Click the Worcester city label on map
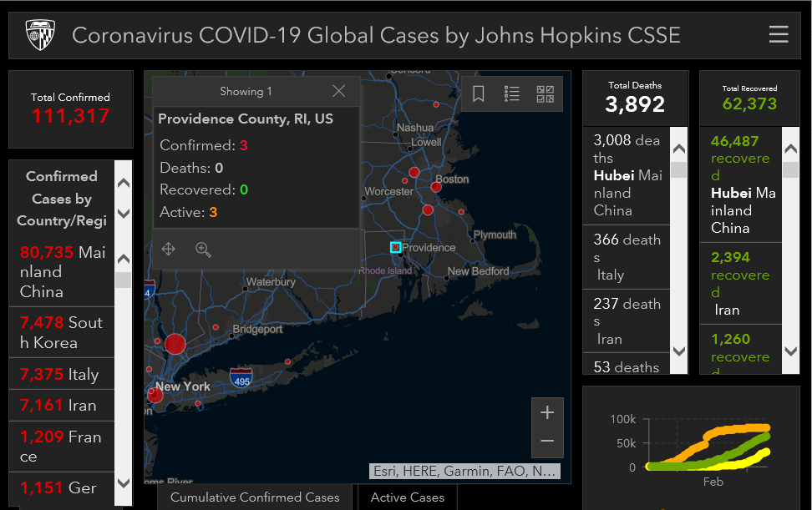The height and width of the screenshot is (510, 812). [x=389, y=191]
